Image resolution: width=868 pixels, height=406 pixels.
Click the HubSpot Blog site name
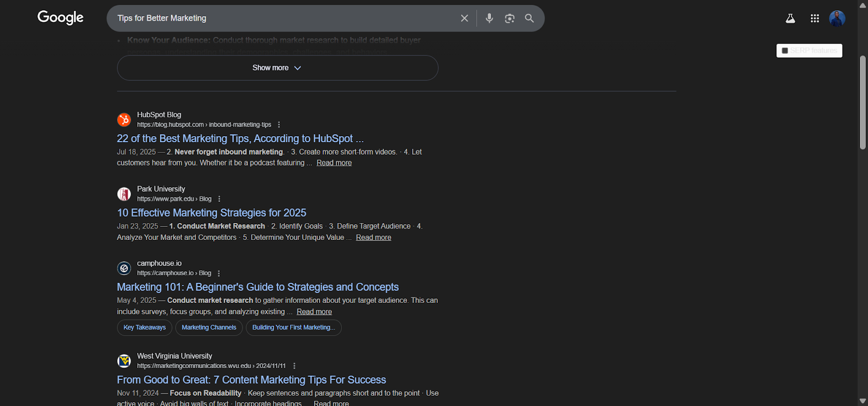tap(159, 115)
